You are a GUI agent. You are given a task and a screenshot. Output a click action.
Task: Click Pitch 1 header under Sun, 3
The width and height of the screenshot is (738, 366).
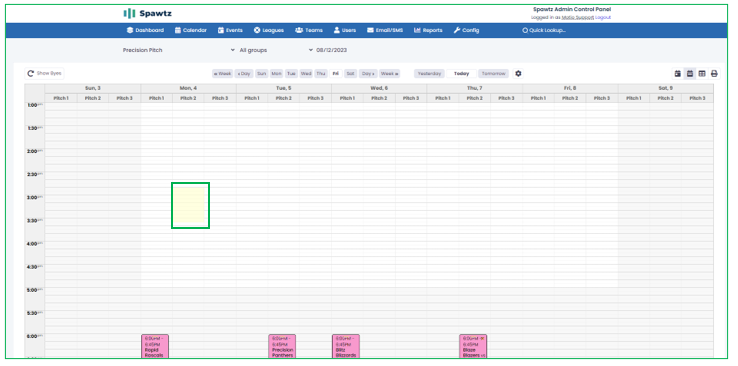[61, 98]
